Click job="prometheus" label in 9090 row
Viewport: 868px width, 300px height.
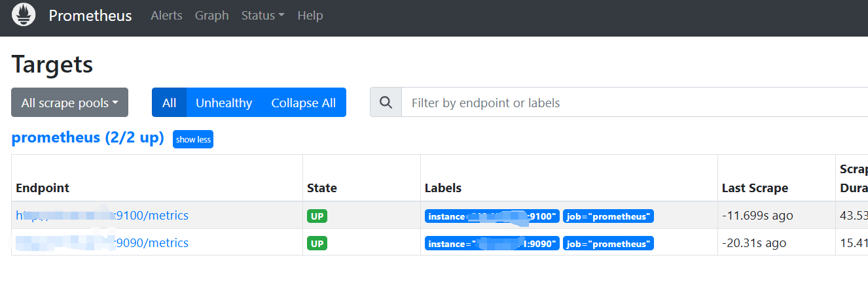[608, 244]
